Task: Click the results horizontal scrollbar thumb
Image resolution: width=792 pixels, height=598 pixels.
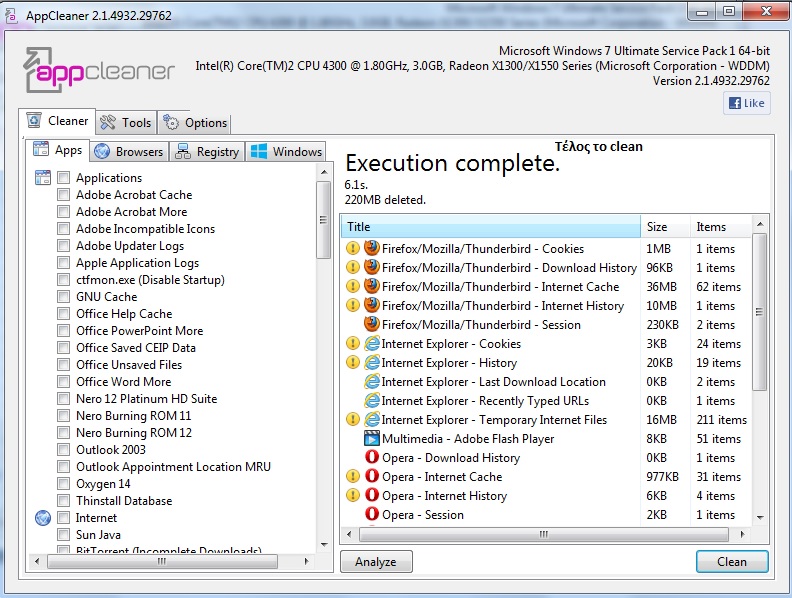Action: (544, 534)
